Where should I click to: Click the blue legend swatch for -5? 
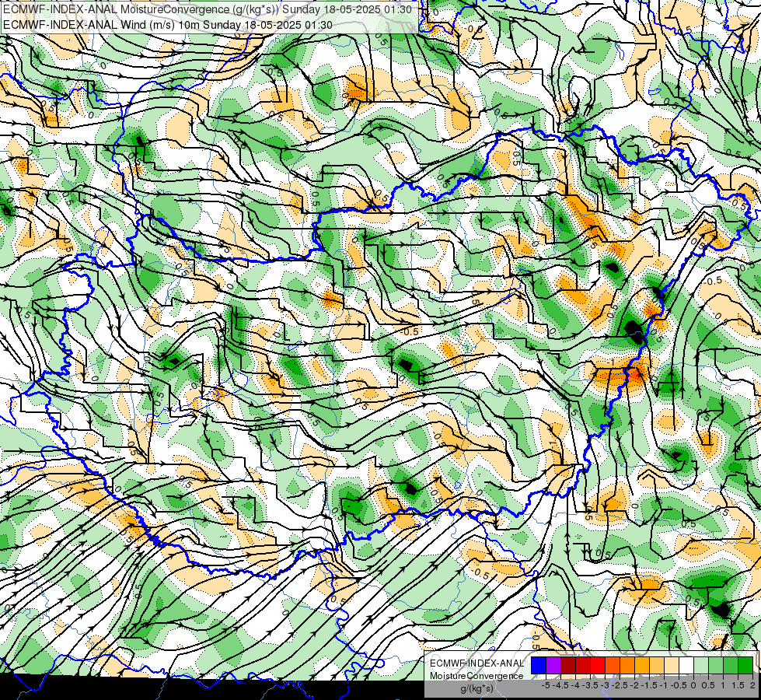click(x=539, y=666)
